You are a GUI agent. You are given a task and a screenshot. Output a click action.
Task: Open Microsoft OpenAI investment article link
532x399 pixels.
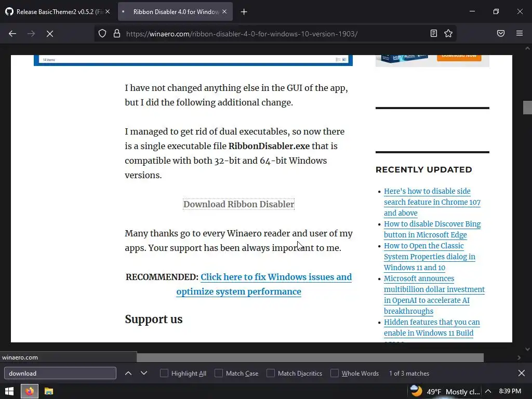pos(434,295)
